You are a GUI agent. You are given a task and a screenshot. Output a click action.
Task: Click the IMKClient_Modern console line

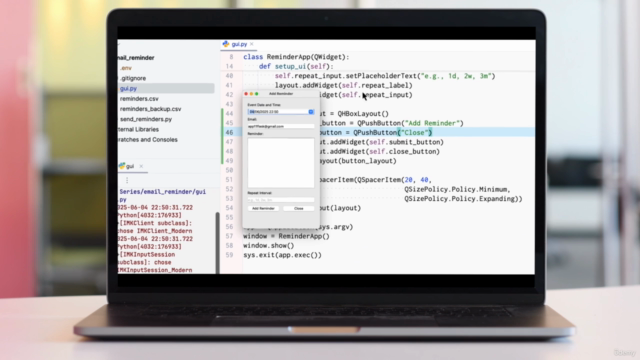click(155, 231)
